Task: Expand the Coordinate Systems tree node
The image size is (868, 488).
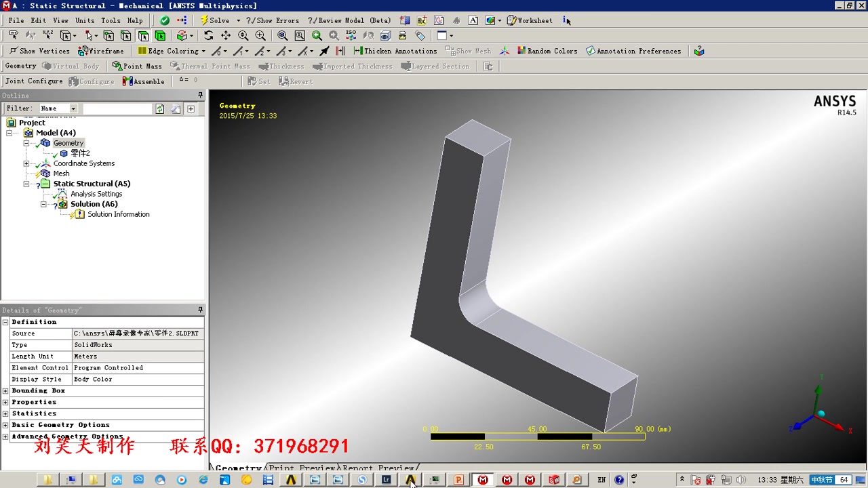Action: (26, 163)
